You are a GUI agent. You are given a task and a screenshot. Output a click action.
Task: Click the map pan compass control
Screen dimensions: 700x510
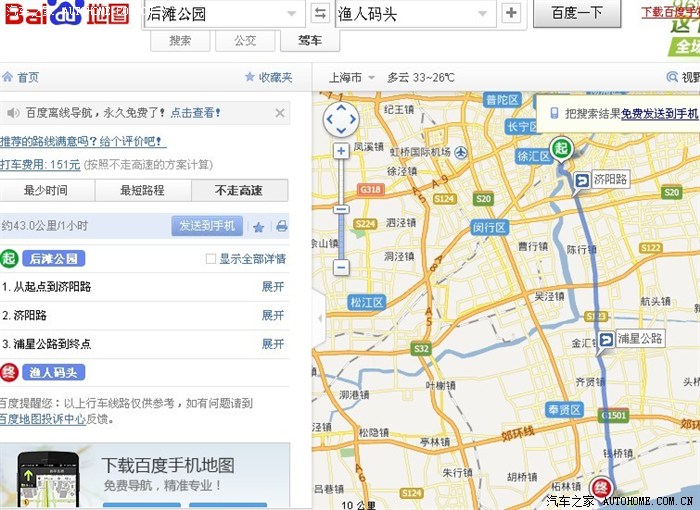(341, 119)
